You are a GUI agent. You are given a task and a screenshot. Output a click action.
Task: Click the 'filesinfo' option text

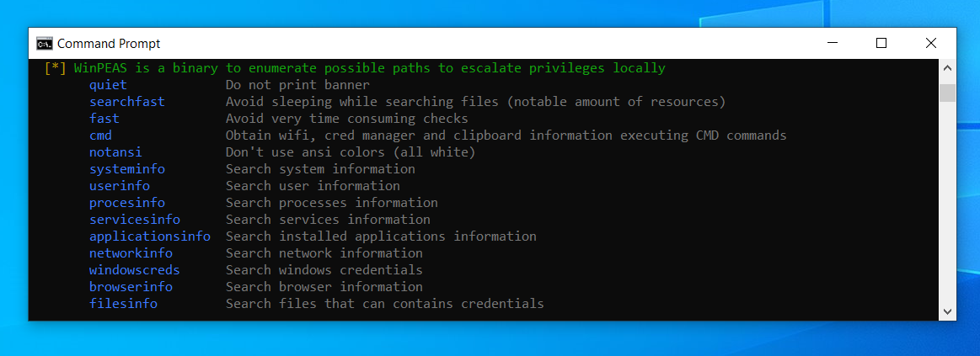[x=123, y=304]
